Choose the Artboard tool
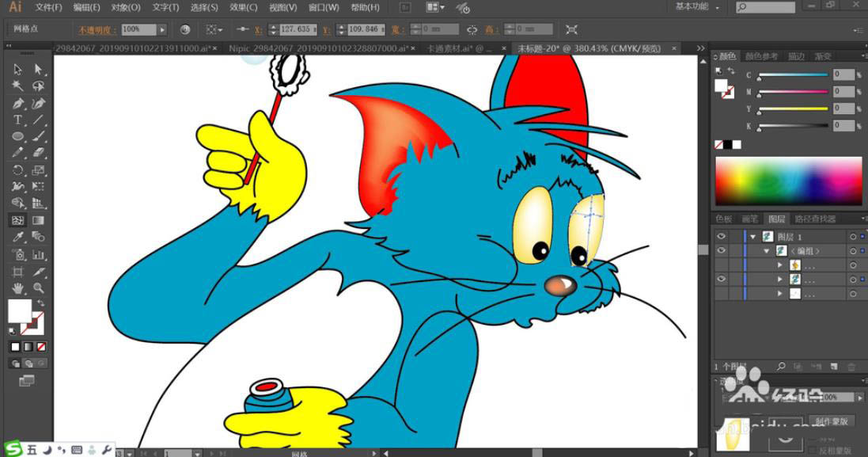Viewport: 868px width, 457px height. click(17, 272)
